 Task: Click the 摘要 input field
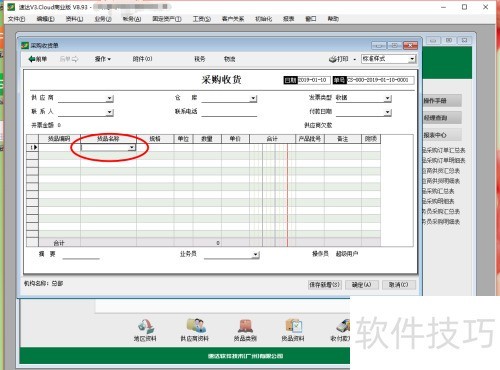coord(81,254)
